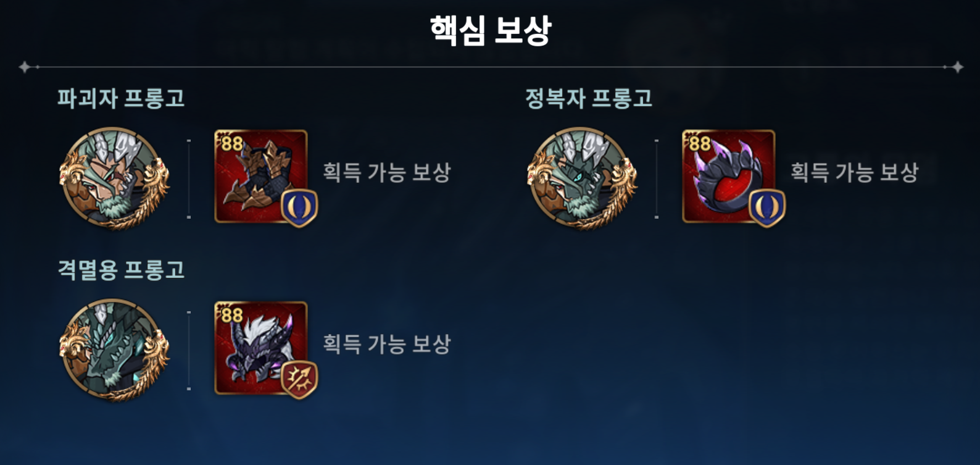Click the crescent shield badge on the gauntlet

[x=299, y=208]
